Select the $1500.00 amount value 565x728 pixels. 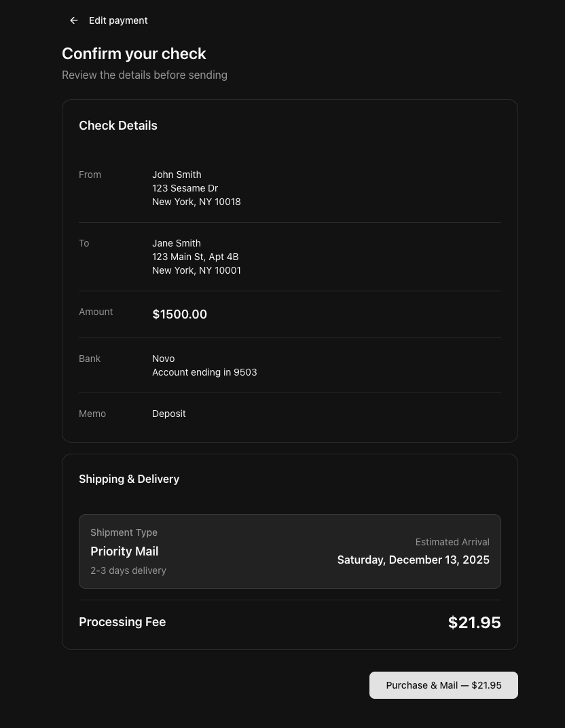point(179,314)
